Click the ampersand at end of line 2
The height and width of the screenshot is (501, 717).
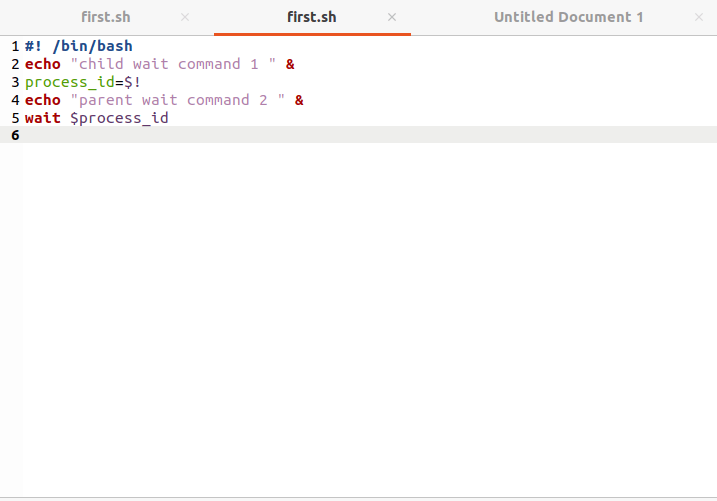pyautogui.click(x=290, y=64)
